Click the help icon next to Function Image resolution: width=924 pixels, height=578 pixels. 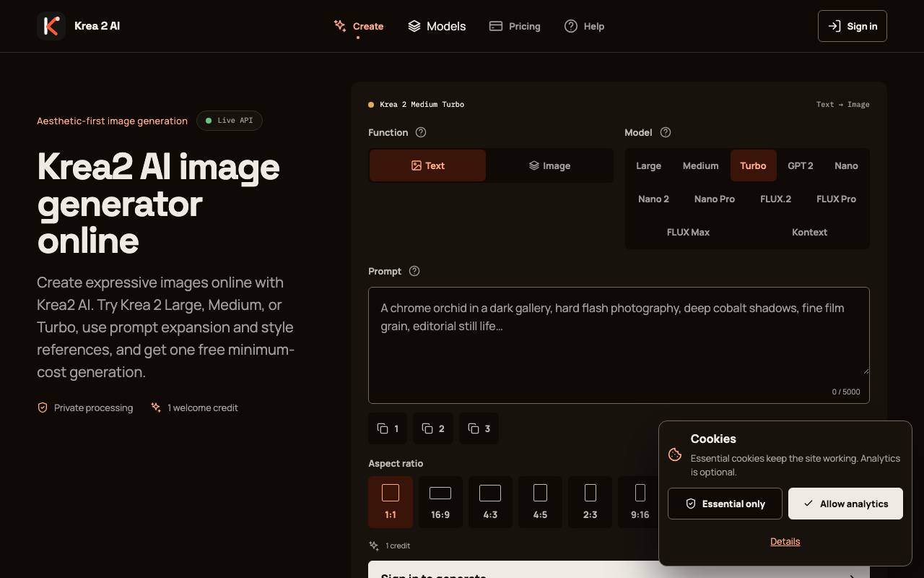[x=421, y=132]
